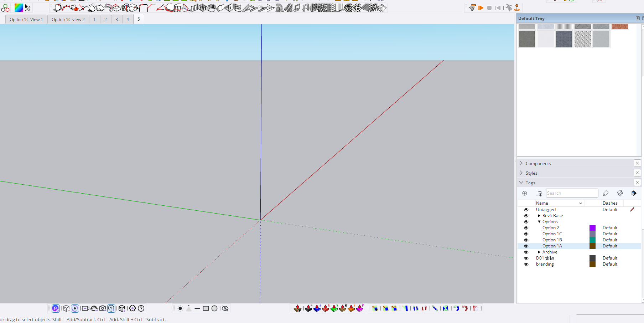This screenshot has height=323, width=644.
Task: Click the Tags search field
Action: pyautogui.click(x=572, y=193)
